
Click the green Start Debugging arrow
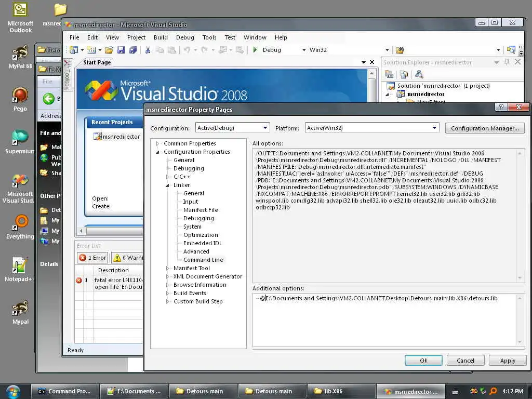[255, 50]
